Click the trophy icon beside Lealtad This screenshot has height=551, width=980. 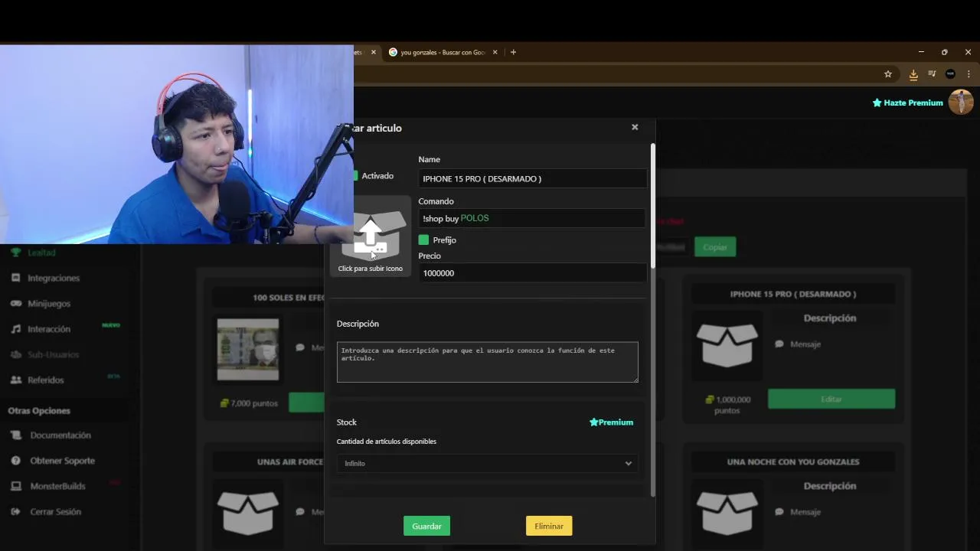pos(15,253)
